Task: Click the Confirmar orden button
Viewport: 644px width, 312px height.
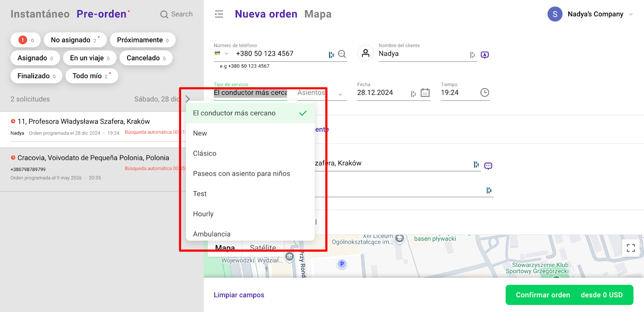Action: tap(569, 295)
